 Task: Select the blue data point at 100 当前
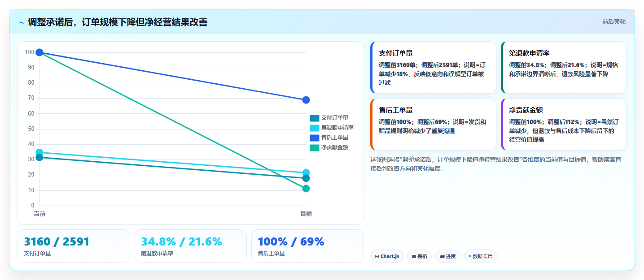tap(39, 52)
